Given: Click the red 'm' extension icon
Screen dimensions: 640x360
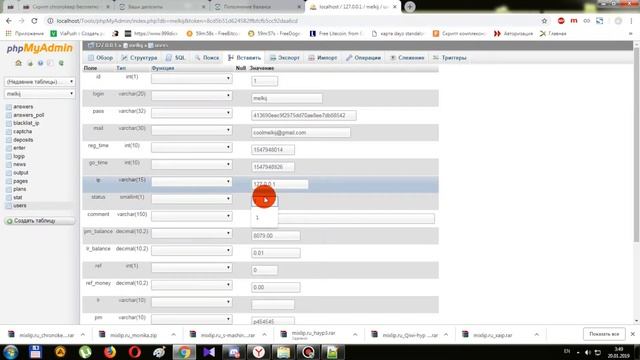Looking at the screenshot, I should tap(574, 21).
